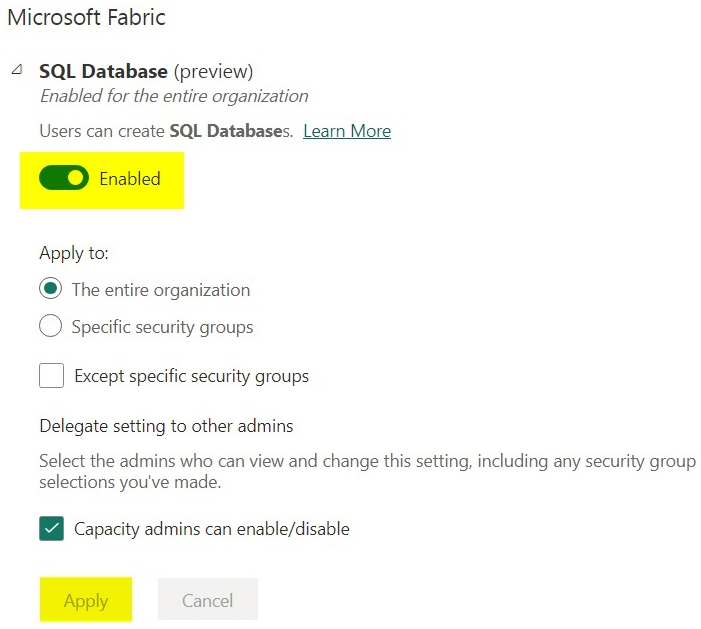The width and height of the screenshot is (701, 629).
Task: Check the Except specific security groups box
Action: [x=51, y=376]
